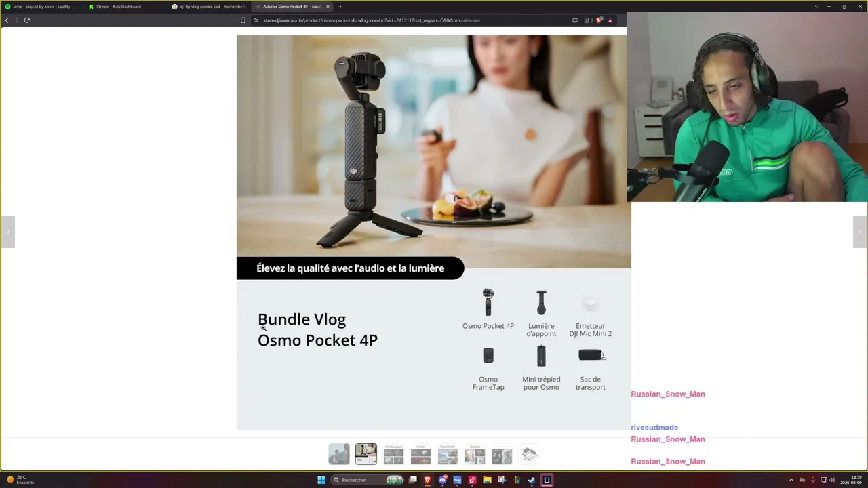Open the Windows Start menu
The height and width of the screenshot is (488, 868).
(321, 480)
